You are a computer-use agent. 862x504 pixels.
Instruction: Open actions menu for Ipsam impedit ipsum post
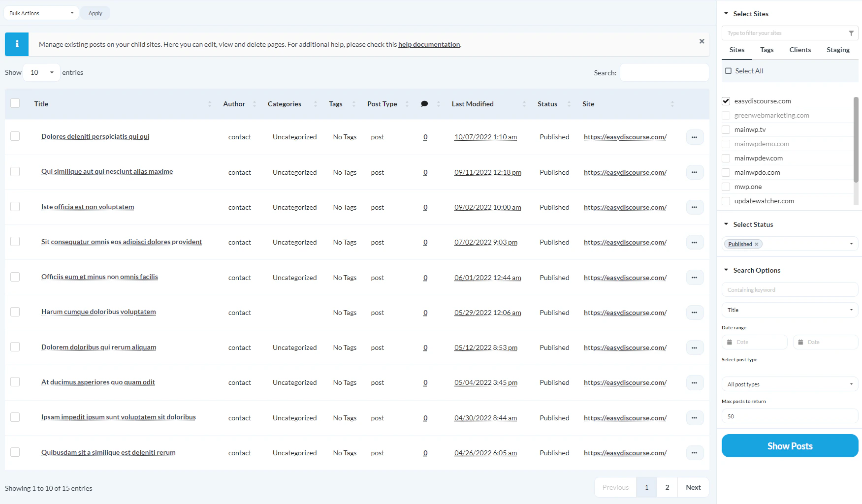click(694, 418)
